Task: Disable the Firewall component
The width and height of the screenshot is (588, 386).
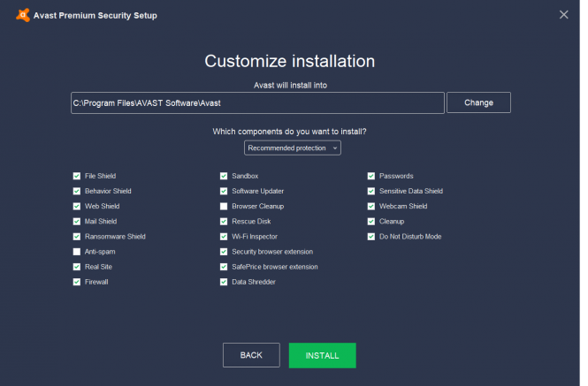Action: (77, 282)
